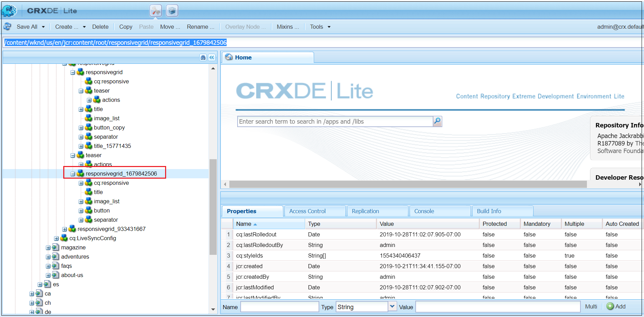Select the Properties tab
This screenshot has width=644, height=317.
[252, 211]
